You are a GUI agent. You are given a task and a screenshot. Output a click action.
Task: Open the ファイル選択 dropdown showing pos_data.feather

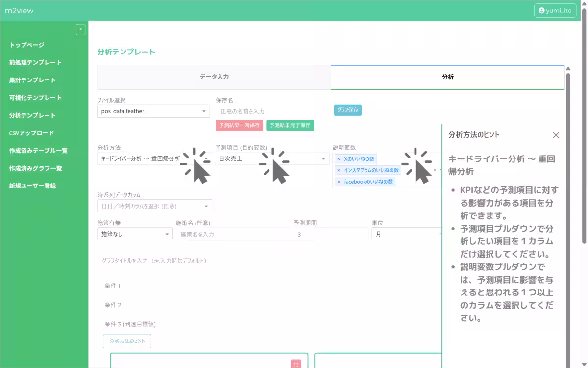tap(153, 111)
